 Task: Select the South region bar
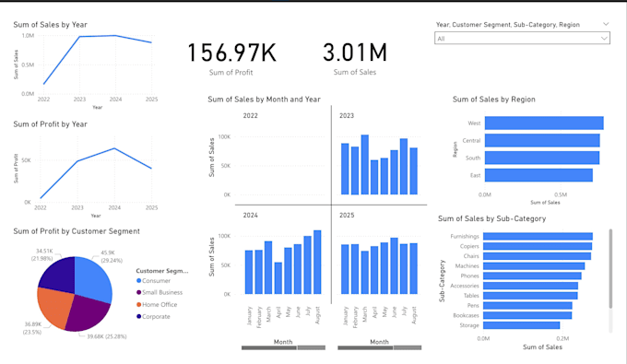542,158
